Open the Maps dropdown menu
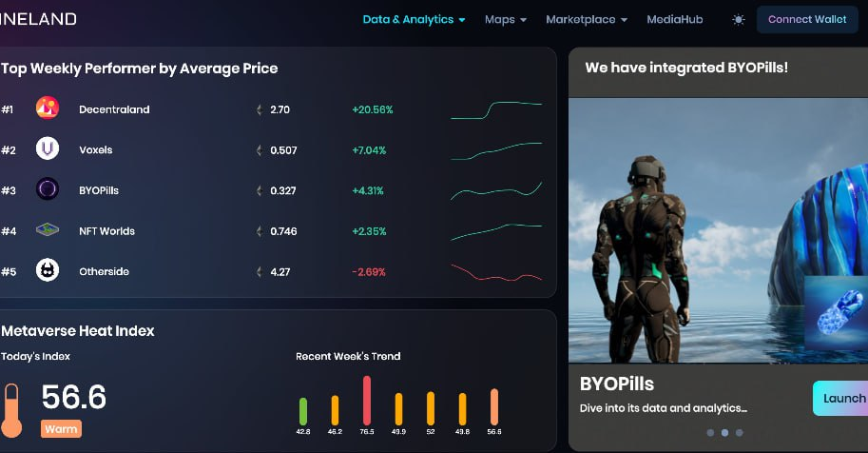The height and width of the screenshot is (453, 868). (505, 19)
